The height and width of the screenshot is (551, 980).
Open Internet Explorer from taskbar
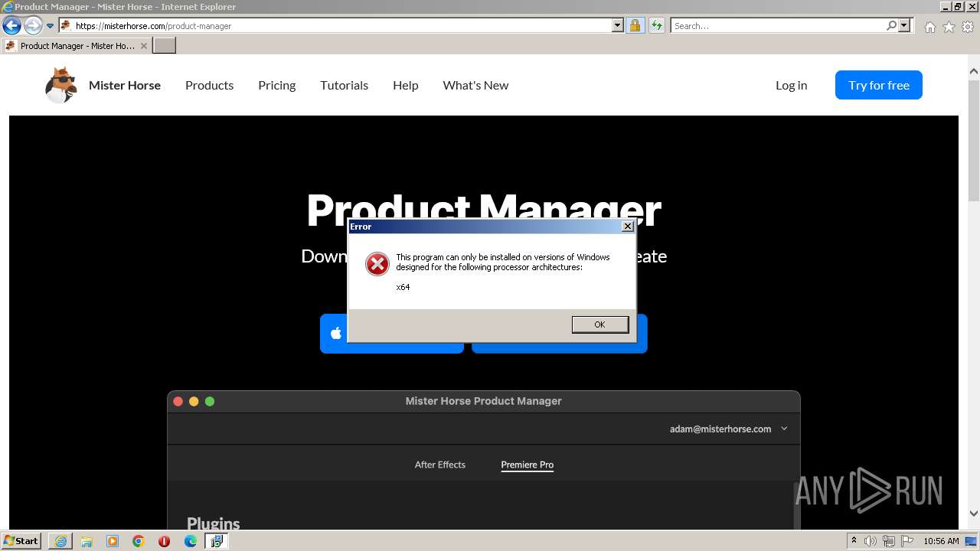60,541
